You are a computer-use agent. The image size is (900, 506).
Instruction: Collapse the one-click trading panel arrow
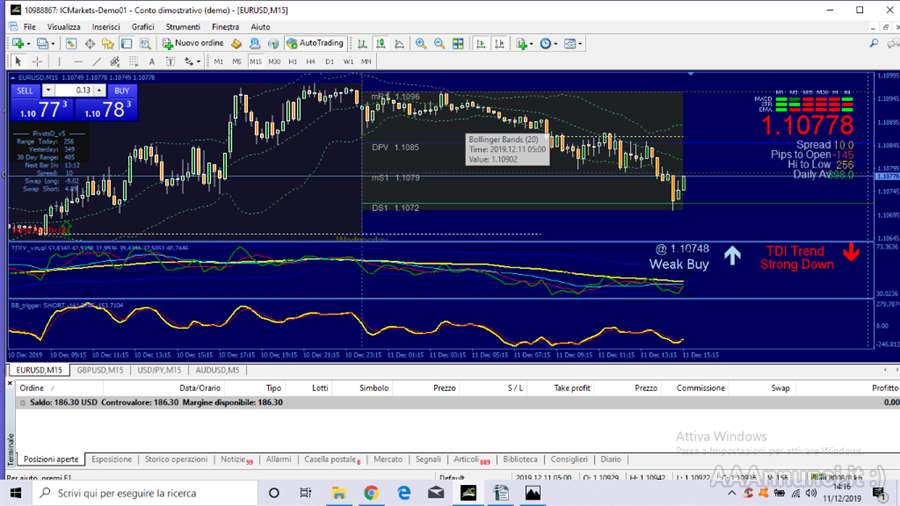point(13,77)
